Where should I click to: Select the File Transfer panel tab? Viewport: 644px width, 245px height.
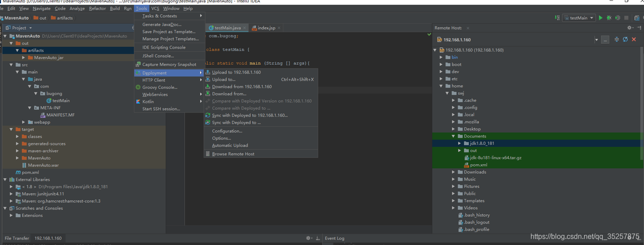coord(17,238)
